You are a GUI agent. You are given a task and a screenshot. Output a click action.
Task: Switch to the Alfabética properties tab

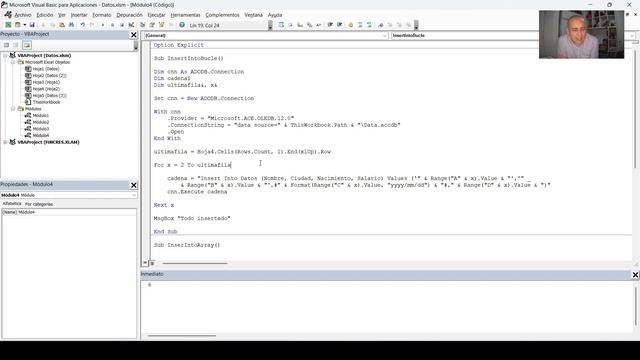click(12, 204)
